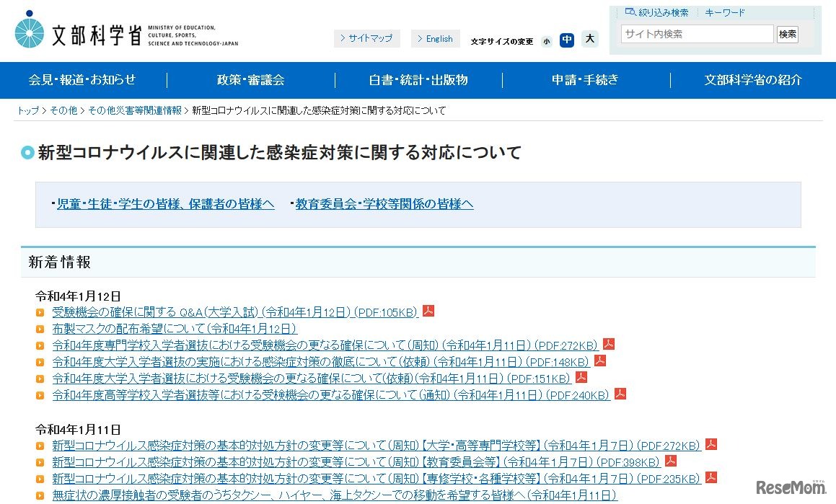Open 絞り込み検索 filtered search option
The height and width of the screenshot is (504, 836).
click(656, 12)
